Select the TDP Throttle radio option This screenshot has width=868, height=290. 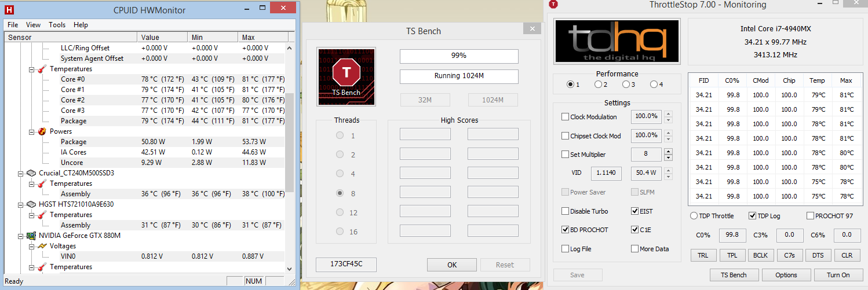coord(694,216)
